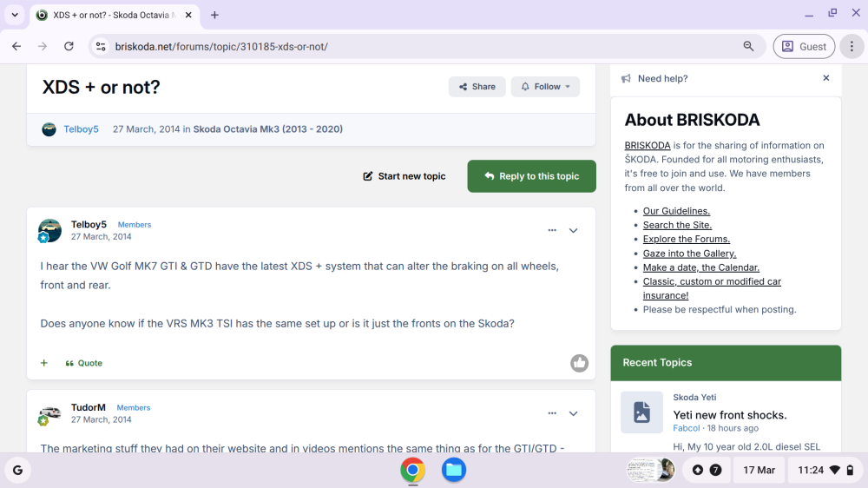Click the Yeti topic image icon
The image size is (868, 488).
641,412
